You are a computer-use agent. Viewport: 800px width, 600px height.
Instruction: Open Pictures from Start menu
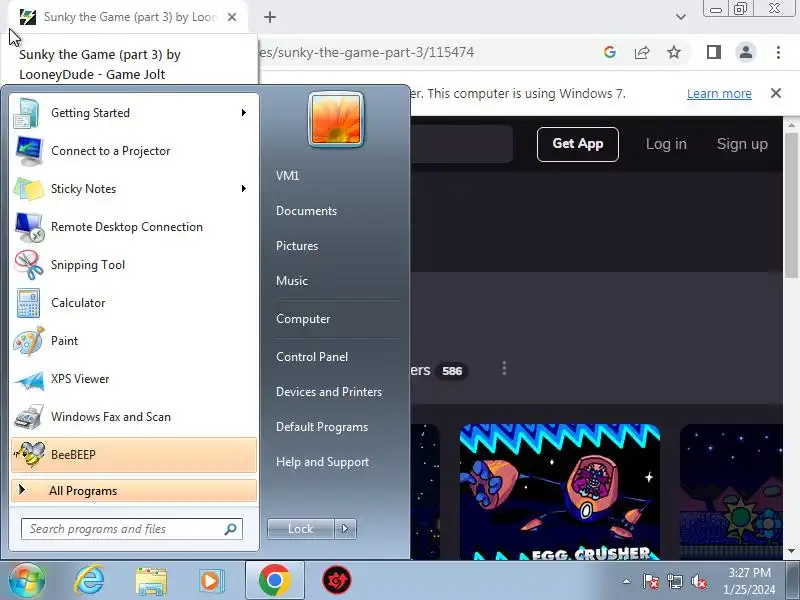point(297,246)
